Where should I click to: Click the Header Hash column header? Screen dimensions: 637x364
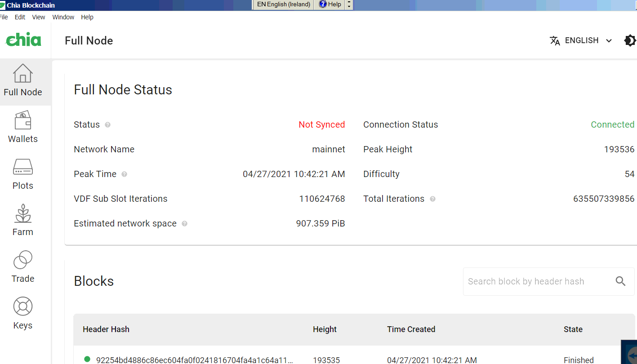click(x=106, y=329)
